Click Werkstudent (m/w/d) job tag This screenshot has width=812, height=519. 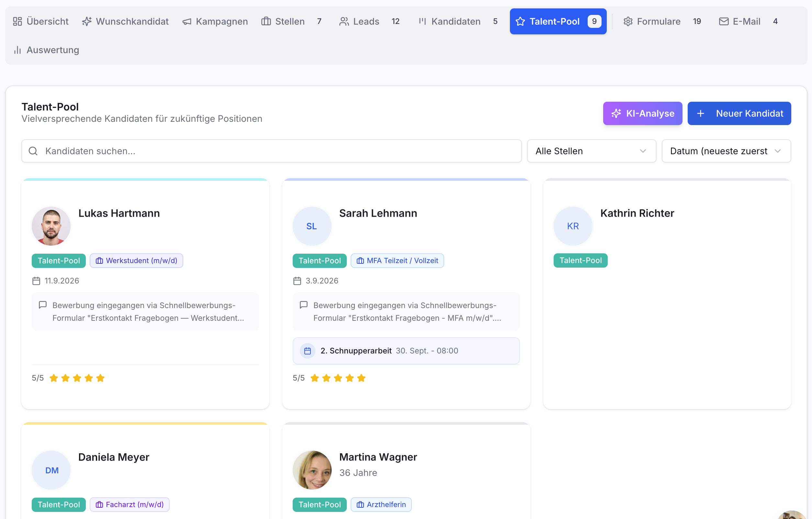point(136,260)
